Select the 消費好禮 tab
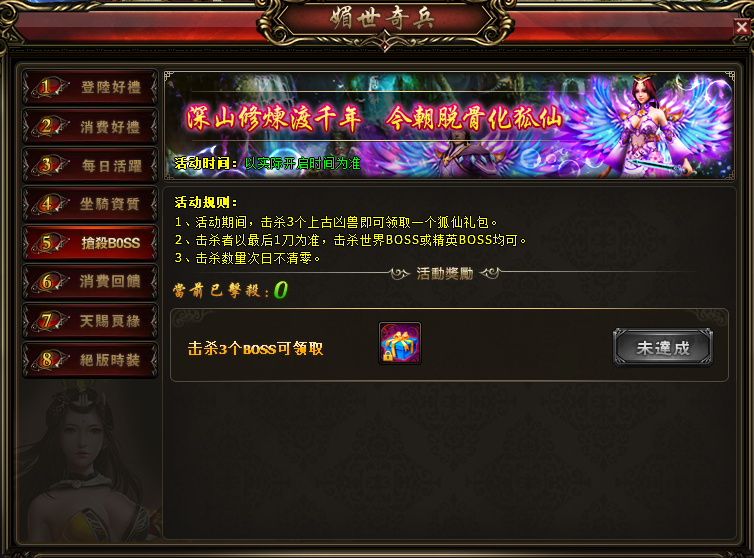Viewport: 754px width, 558px height. [x=90, y=127]
